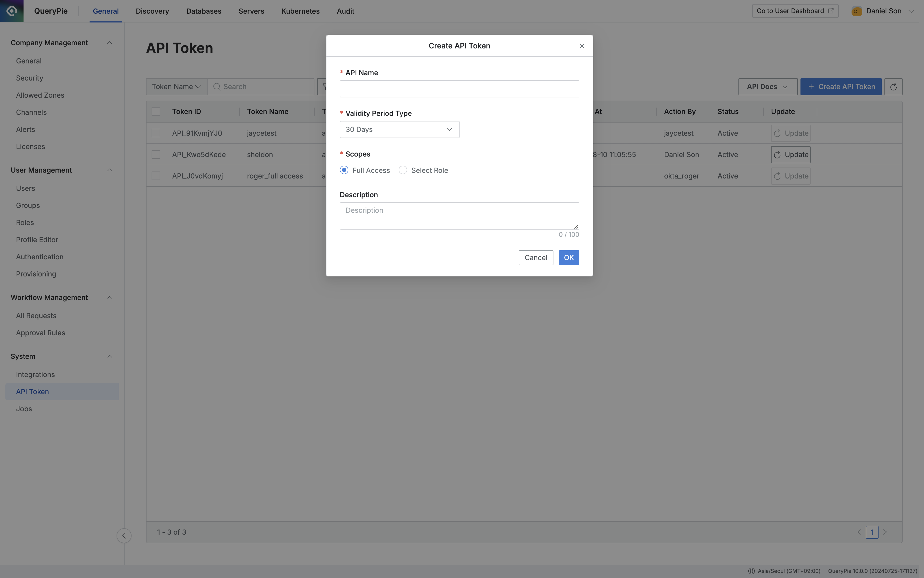Viewport: 924px width, 578px height.
Task: Click the refresh icon beside Create API Token
Action: click(x=894, y=87)
